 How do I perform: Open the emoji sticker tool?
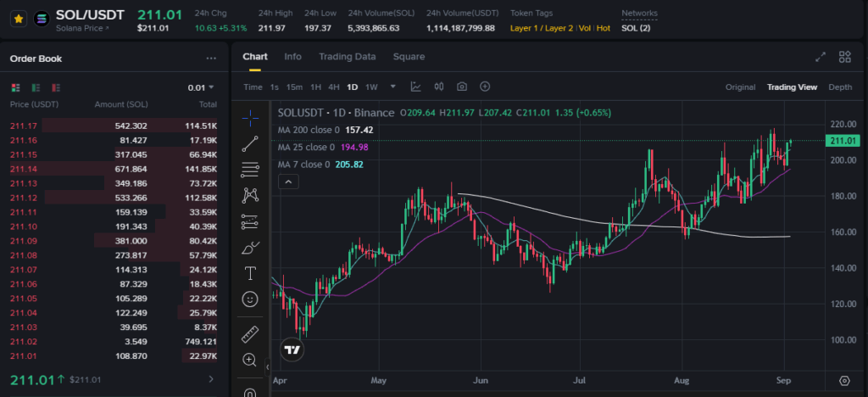click(x=250, y=299)
